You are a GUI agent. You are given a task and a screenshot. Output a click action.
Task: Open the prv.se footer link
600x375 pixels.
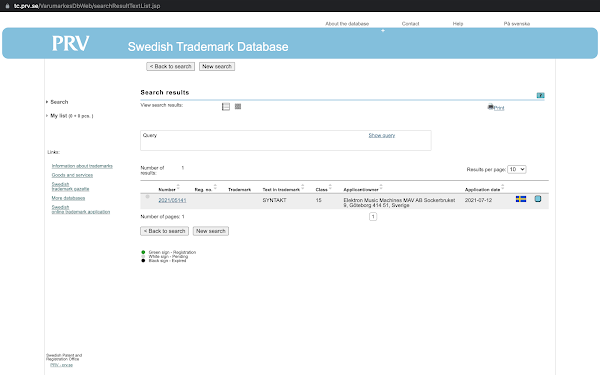click(61, 365)
